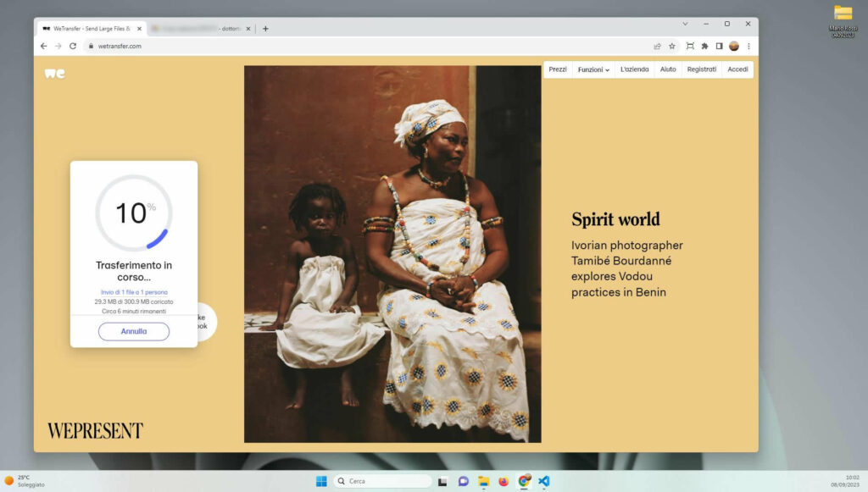868x492 pixels.
Task: Open the Spirit world headline
Action: click(615, 219)
